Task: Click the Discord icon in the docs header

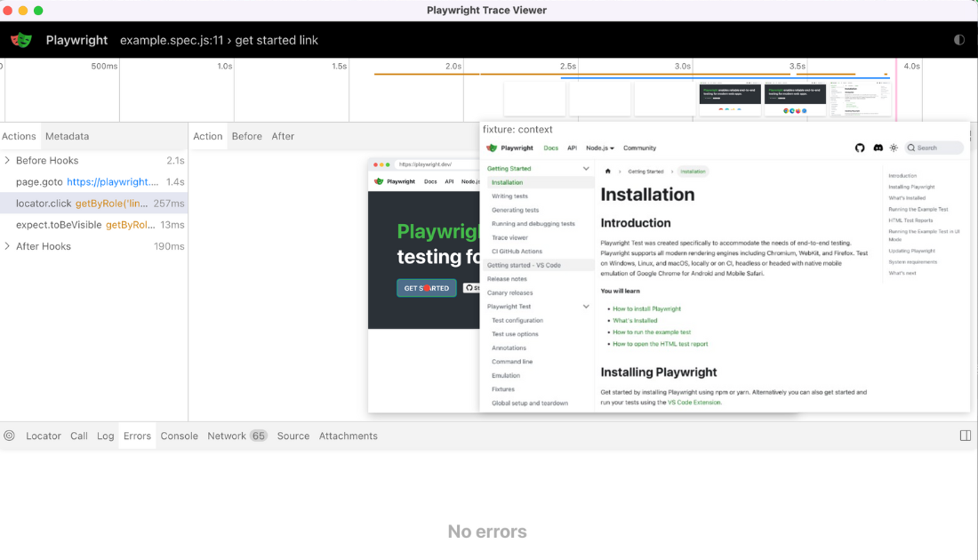Action: click(878, 148)
